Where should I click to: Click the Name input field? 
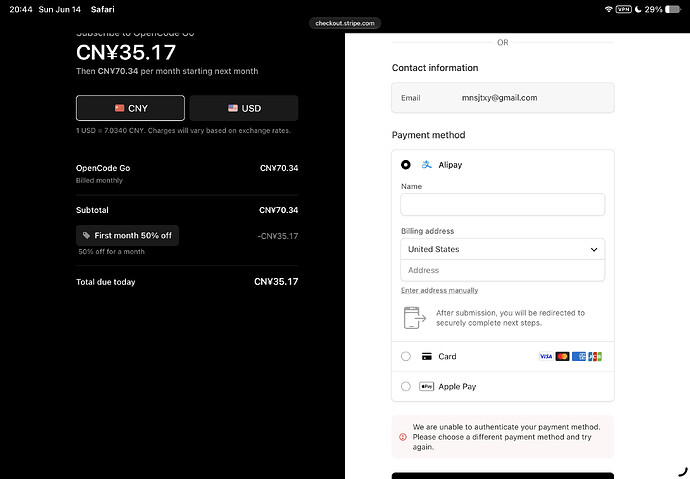point(503,205)
